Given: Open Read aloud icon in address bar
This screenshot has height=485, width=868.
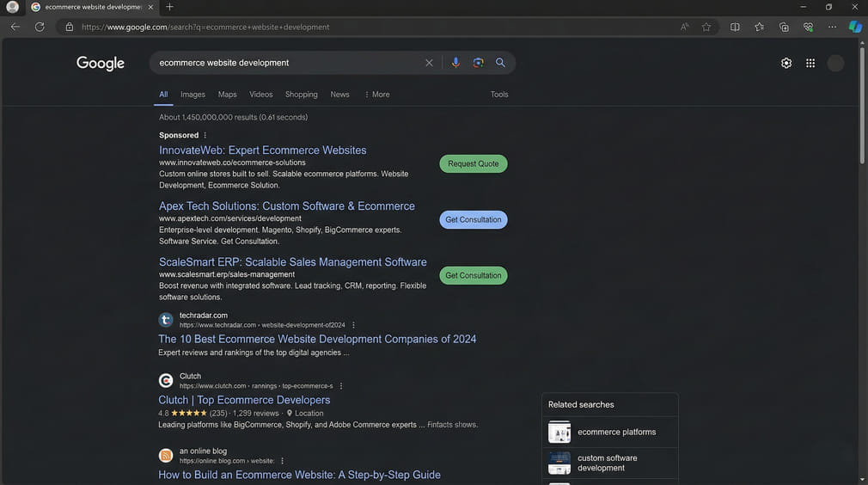Looking at the screenshot, I should point(685,27).
